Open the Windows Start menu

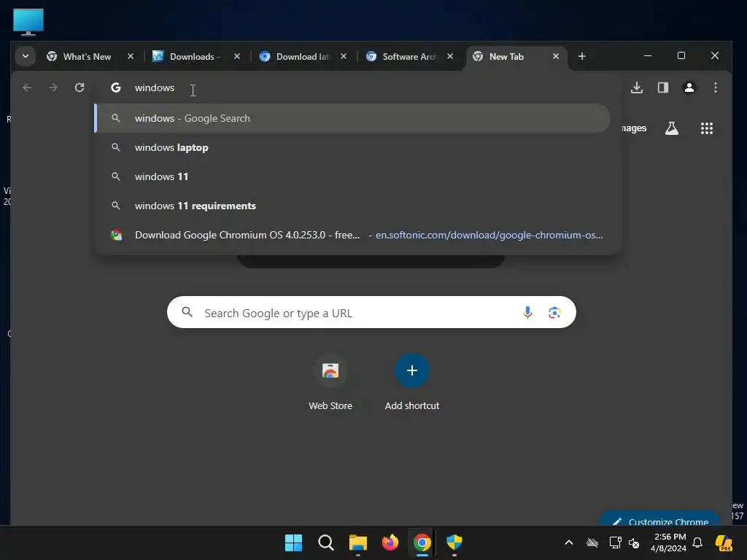point(293,542)
